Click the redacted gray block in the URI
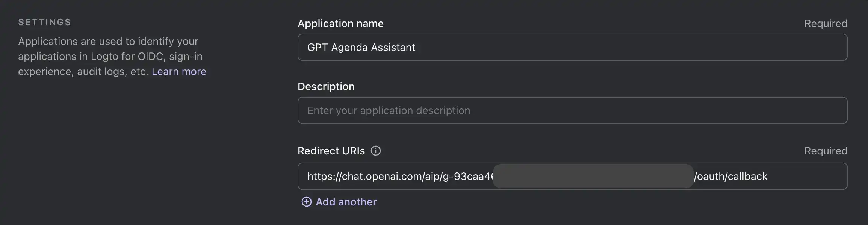Screen dimensions: 868x225 pos(593,176)
